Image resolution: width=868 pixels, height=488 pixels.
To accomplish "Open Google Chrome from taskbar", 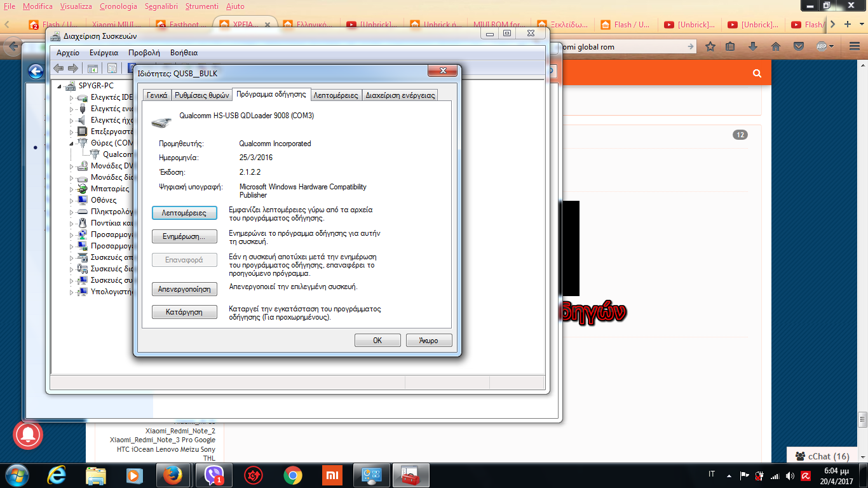I will coord(293,475).
